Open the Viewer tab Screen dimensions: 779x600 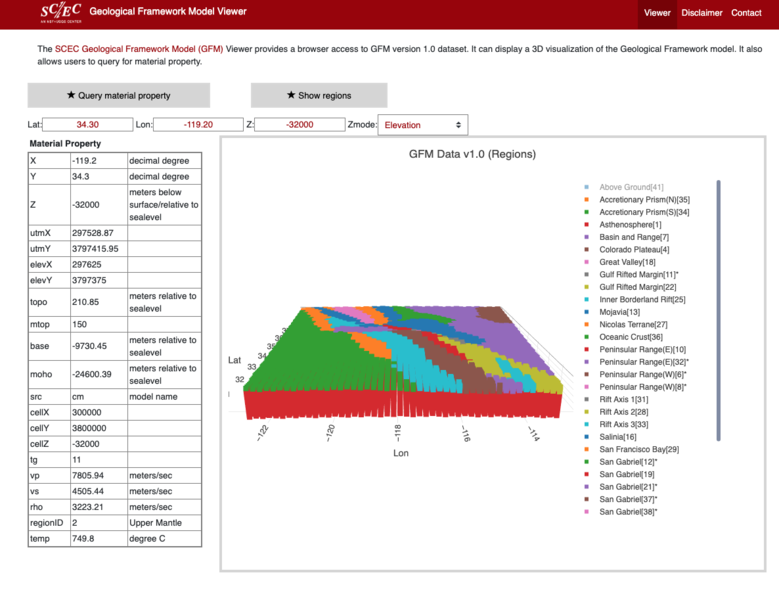(657, 13)
